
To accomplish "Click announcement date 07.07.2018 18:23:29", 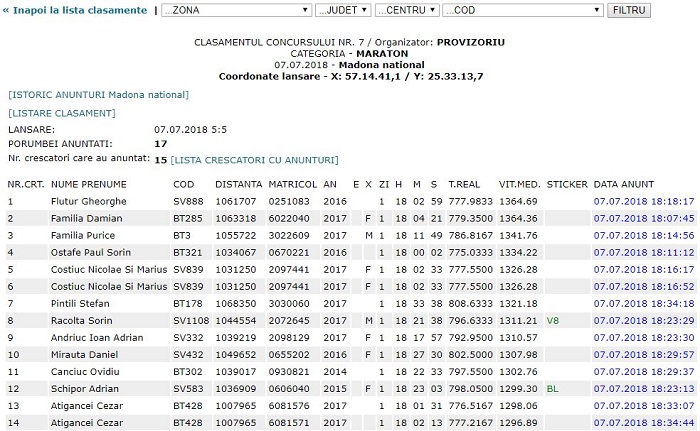I will point(644,320).
